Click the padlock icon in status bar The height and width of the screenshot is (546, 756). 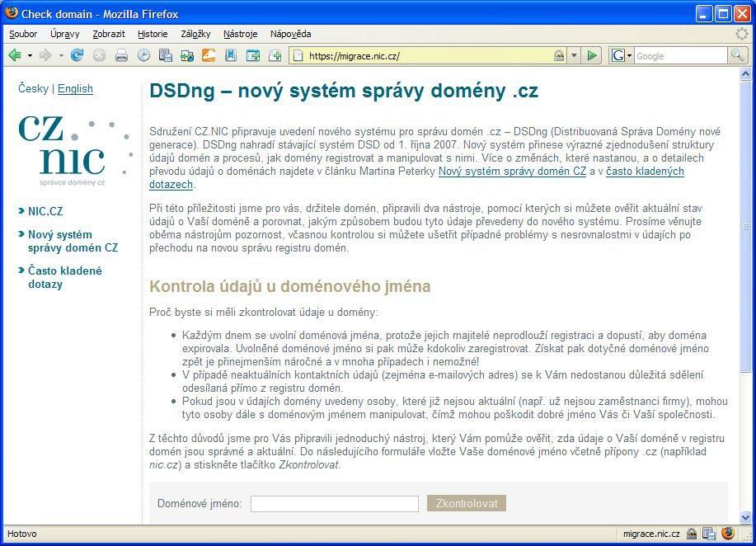pos(692,534)
